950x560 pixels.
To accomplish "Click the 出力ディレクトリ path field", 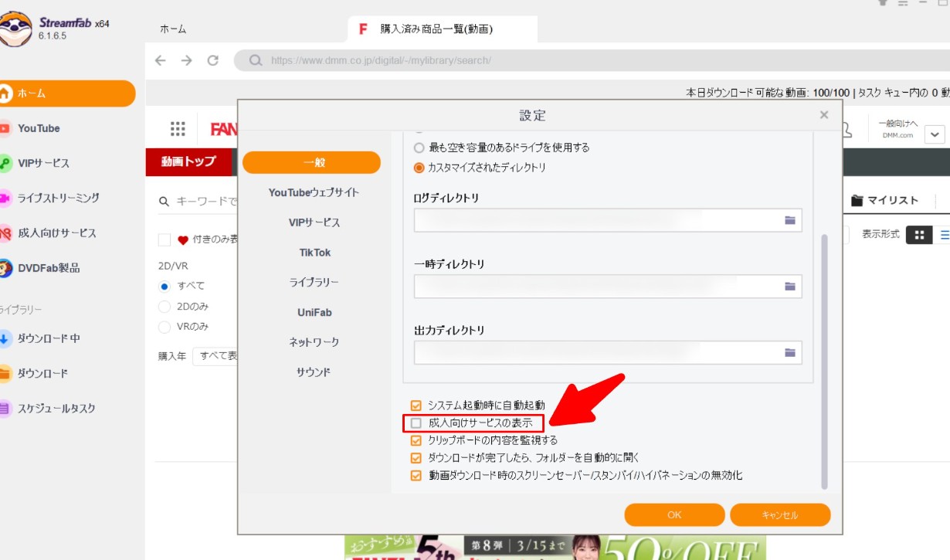I will [608, 352].
